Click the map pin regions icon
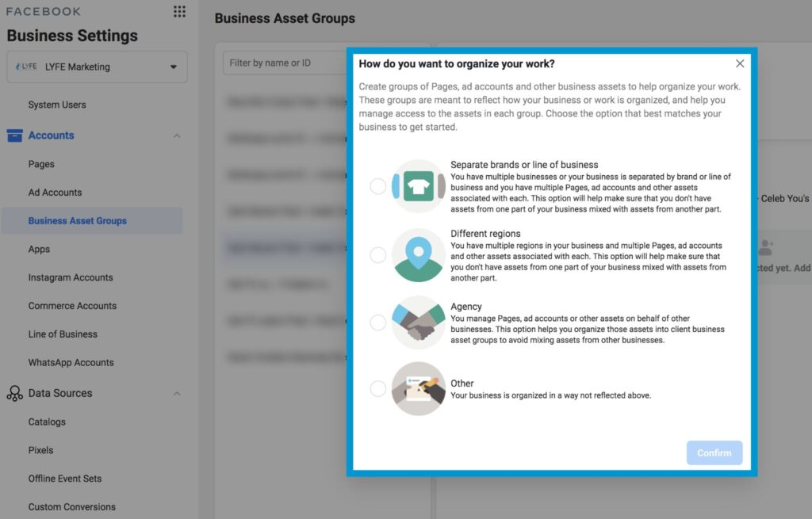Image resolution: width=812 pixels, height=519 pixels. [418, 255]
